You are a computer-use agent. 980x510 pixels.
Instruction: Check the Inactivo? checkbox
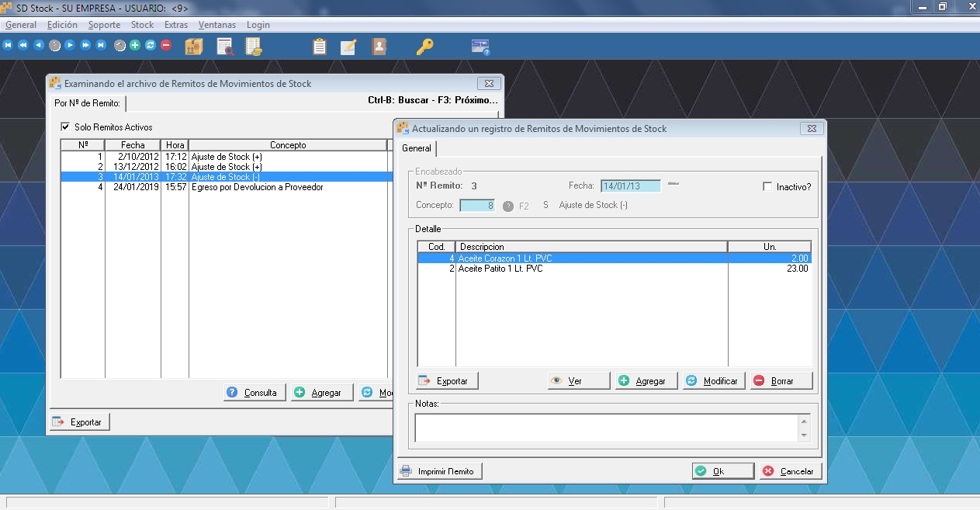(768, 187)
